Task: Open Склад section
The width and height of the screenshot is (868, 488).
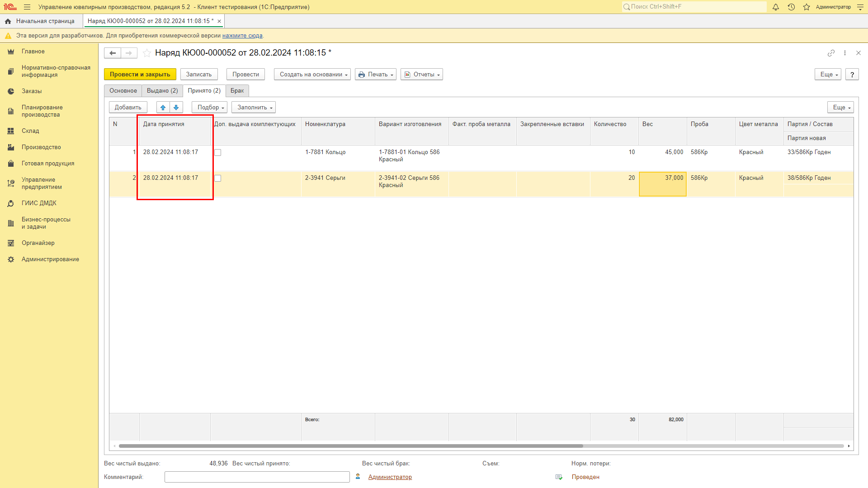Action: pos(30,131)
